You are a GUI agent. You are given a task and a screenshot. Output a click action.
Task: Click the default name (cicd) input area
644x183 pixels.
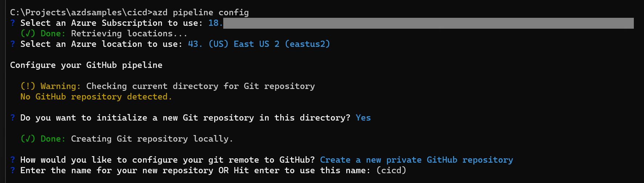pos(391,170)
